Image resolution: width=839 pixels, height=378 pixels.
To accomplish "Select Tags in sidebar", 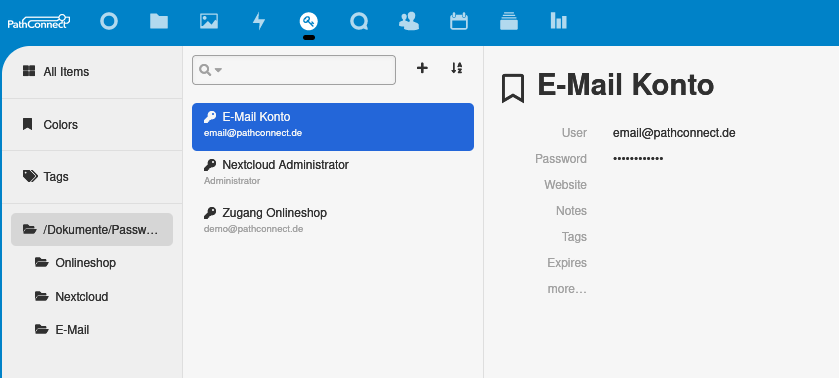I will (92, 177).
